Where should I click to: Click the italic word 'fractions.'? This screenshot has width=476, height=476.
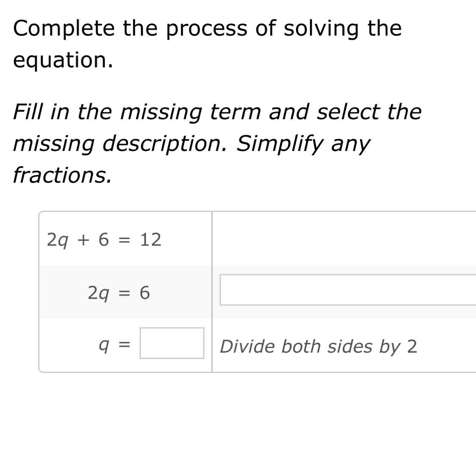coord(62,175)
